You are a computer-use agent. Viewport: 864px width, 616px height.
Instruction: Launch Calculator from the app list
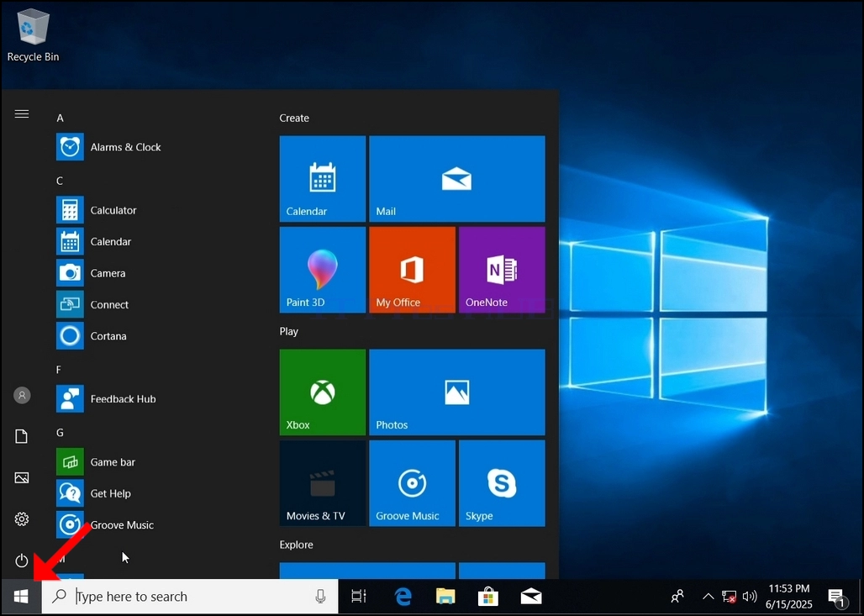[x=113, y=210]
